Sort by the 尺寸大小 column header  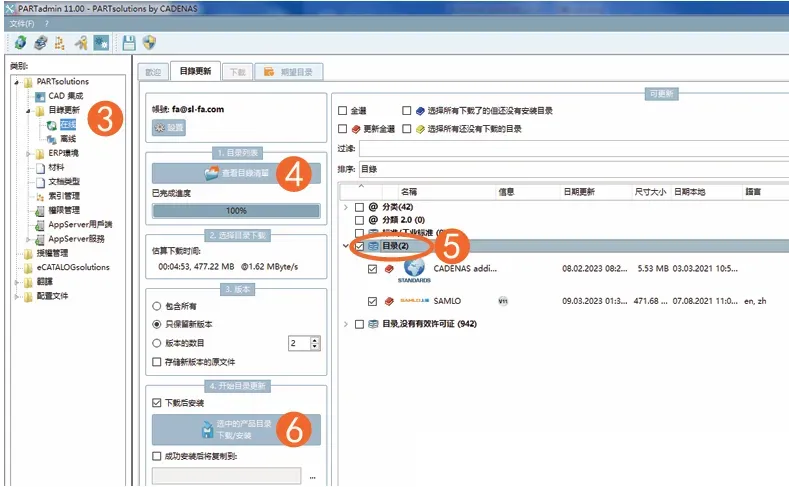pyautogui.click(x=650, y=192)
